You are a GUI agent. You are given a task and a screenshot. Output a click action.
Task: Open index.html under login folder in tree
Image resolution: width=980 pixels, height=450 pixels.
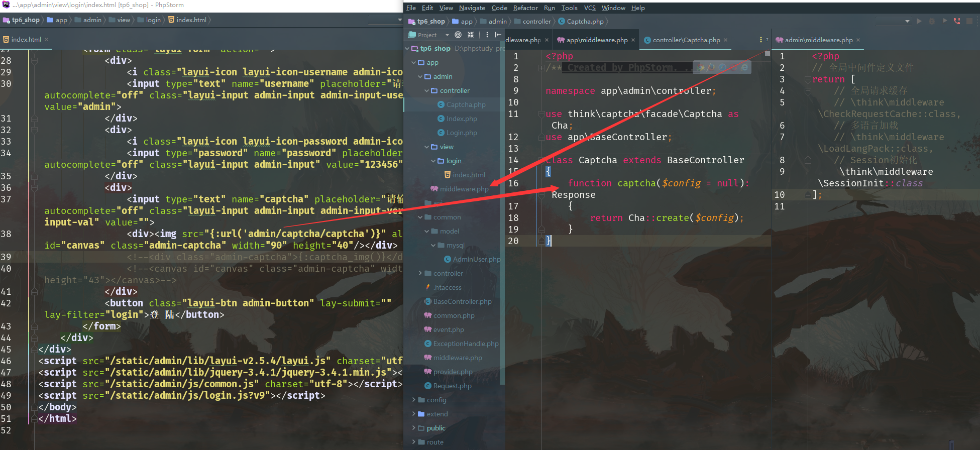(469, 175)
